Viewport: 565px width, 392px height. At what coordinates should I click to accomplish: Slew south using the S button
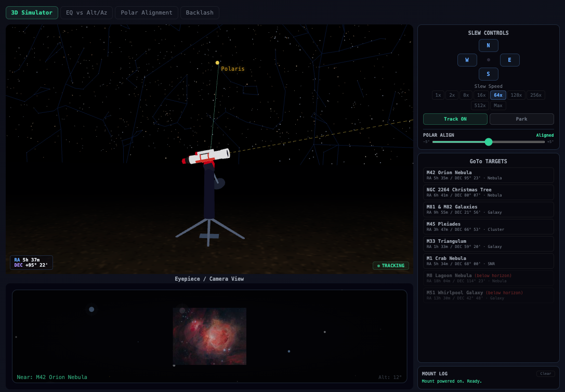[x=488, y=74]
